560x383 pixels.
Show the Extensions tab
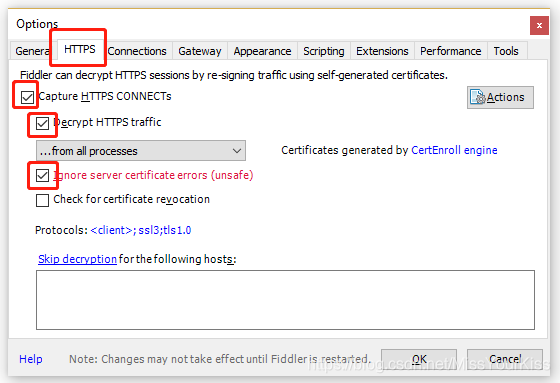coord(382,51)
